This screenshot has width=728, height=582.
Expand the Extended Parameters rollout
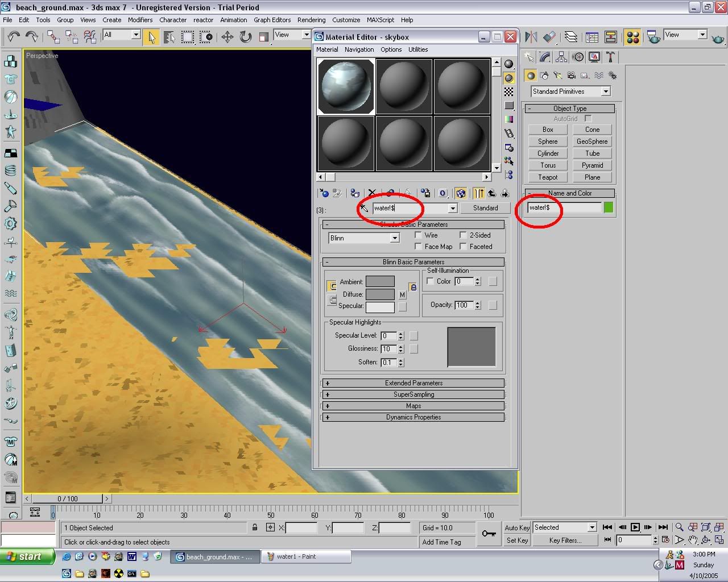(x=413, y=383)
